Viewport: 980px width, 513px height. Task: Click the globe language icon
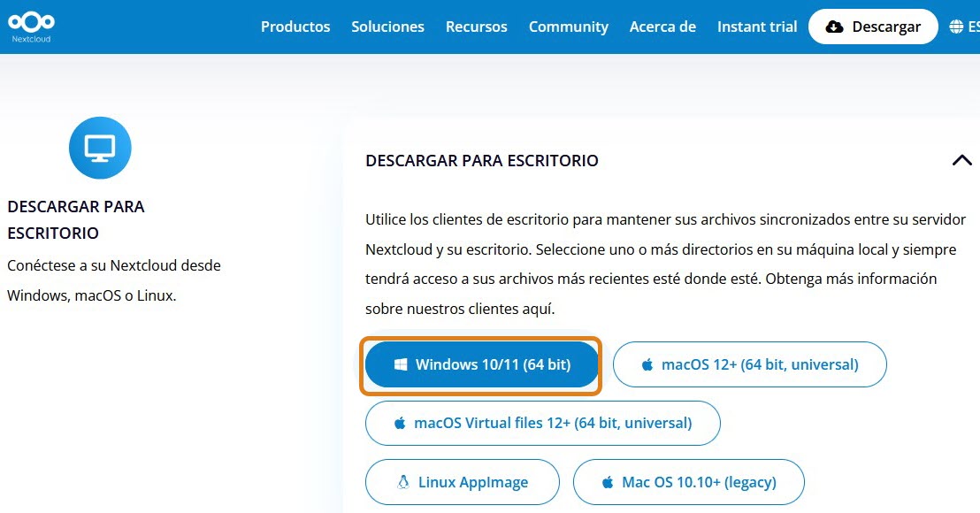(x=956, y=27)
